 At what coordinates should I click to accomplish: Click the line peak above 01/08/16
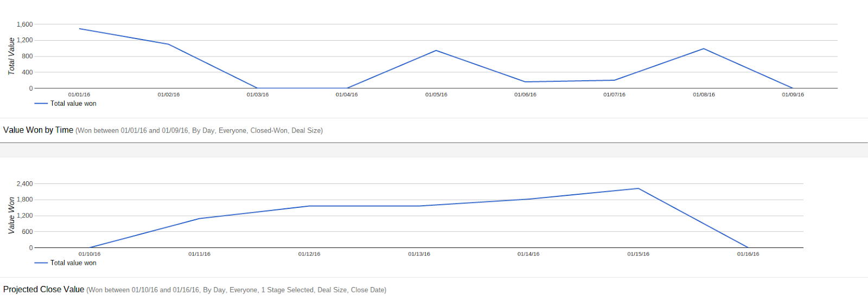click(704, 49)
